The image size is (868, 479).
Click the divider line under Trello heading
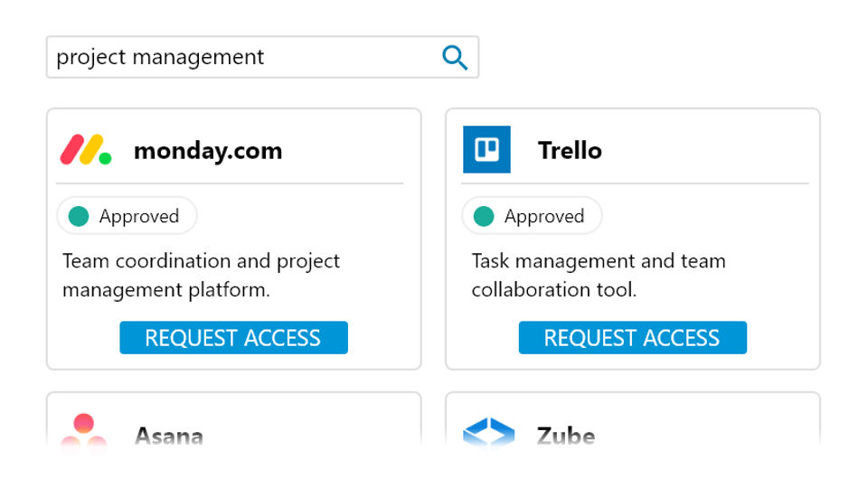[634, 183]
